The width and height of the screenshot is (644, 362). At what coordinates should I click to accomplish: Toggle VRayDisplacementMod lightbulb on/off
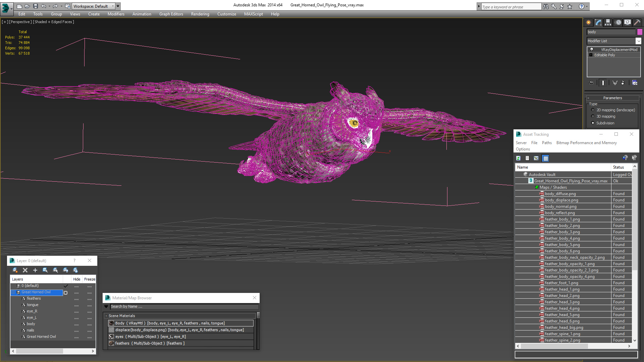(x=592, y=50)
